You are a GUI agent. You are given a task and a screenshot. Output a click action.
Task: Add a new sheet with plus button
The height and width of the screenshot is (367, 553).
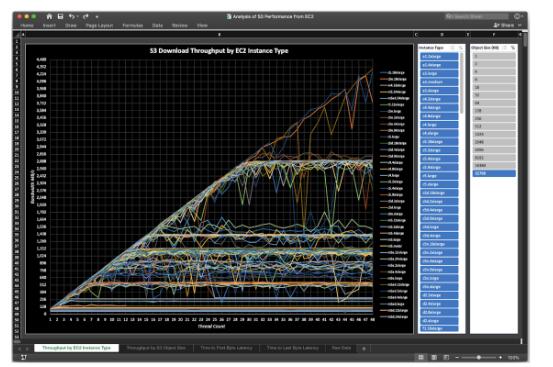click(x=364, y=348)
